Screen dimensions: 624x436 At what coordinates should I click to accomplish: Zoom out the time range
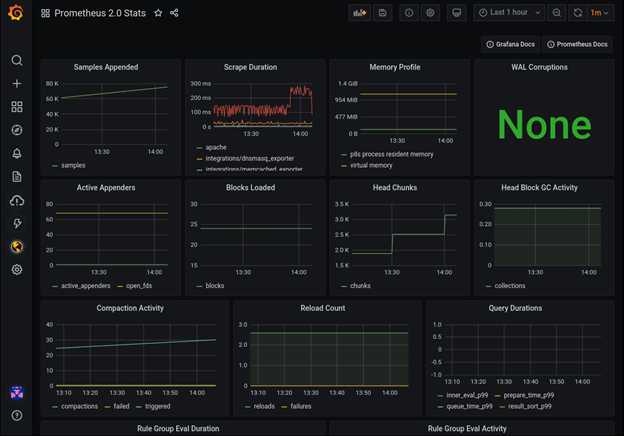tap(556, 13)
